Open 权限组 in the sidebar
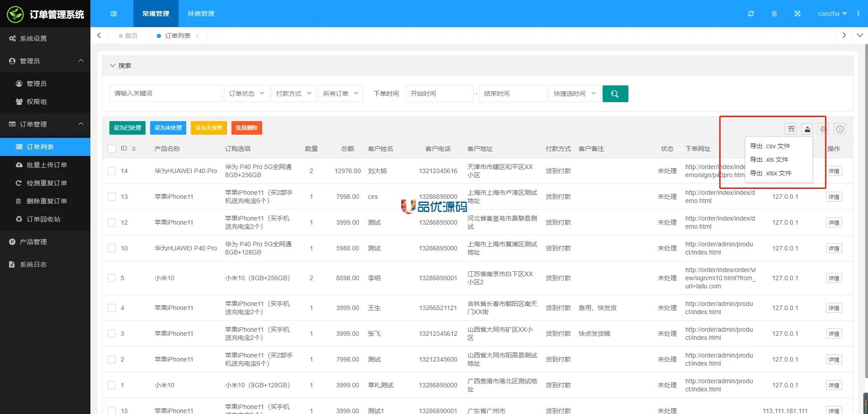The width and height of the screenshot is (868, 414). coord(45,102)
